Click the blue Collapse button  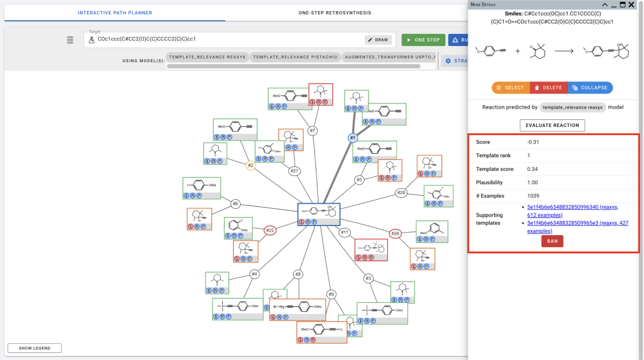click(x=590, y=88)
